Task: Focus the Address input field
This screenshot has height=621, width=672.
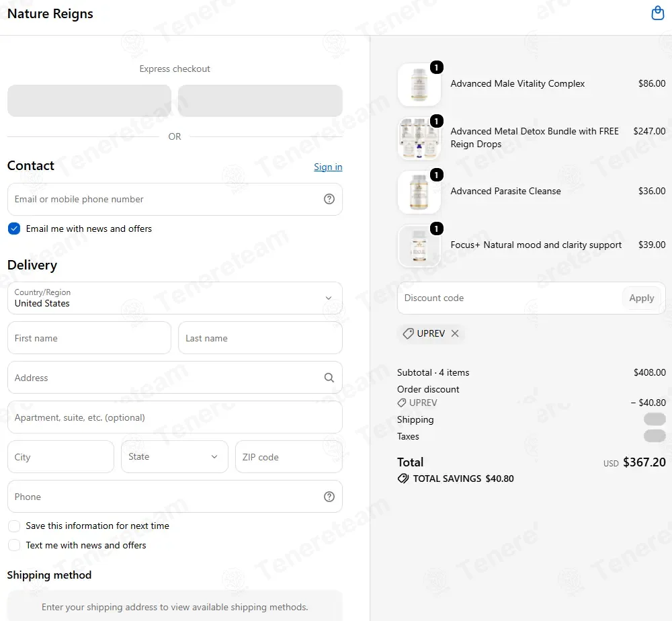Action: 175,378
